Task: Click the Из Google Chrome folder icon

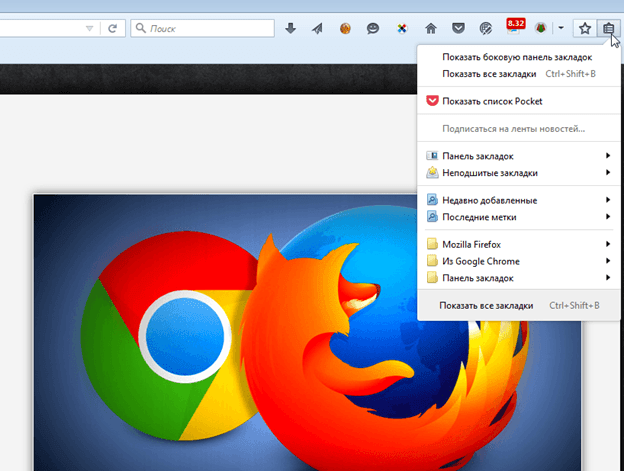Action: tap(432, 261)
